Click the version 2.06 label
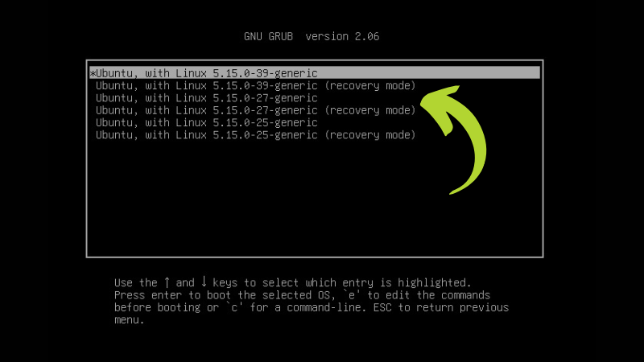644x362 pixels. point(342,36)
